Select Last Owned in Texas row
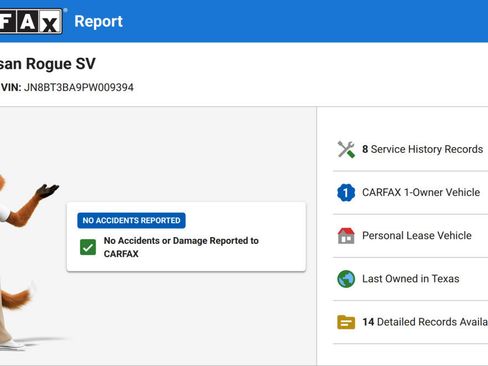This screenshot has width=488, height=366. click(411, 279)
